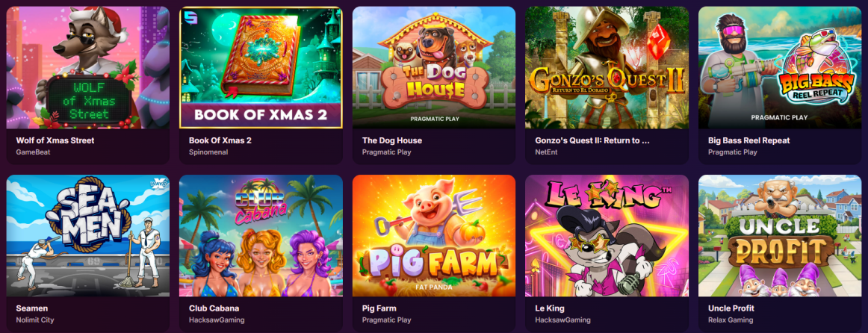
Task: Click the "Wolf of Xmas Street" title link
Action: [x=55, y=140]
